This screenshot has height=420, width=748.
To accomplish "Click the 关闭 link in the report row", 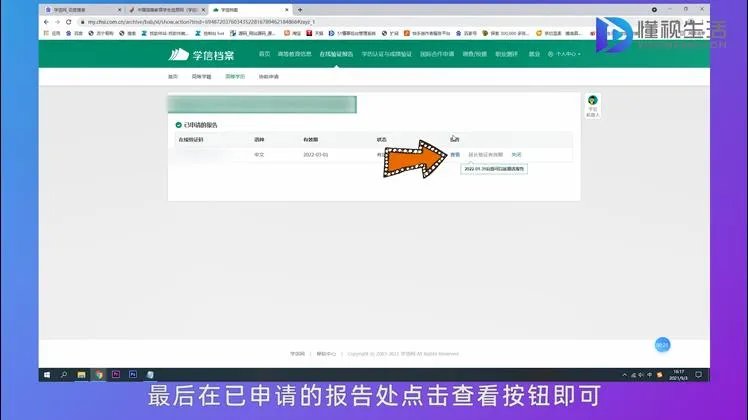I will [517, 155].
